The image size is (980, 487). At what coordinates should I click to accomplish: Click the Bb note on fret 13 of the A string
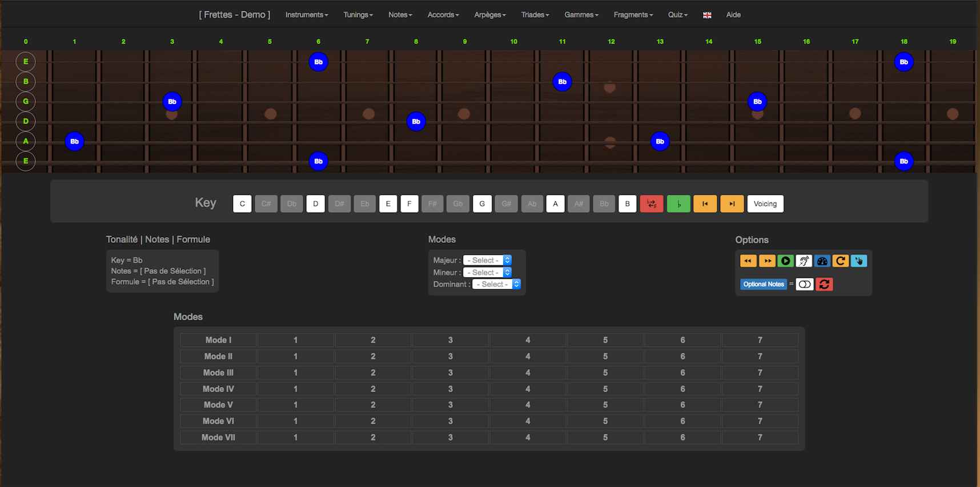click(660, 141)
